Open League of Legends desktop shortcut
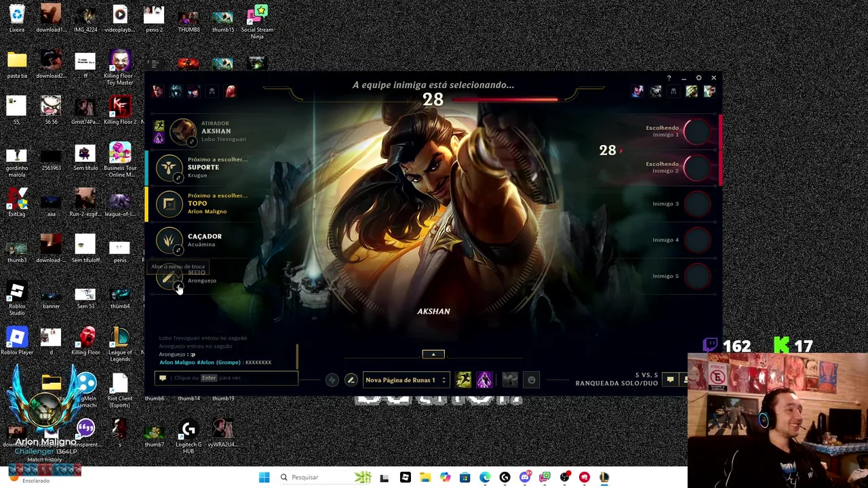Screen dimensions: 868x488 (120, 344)
